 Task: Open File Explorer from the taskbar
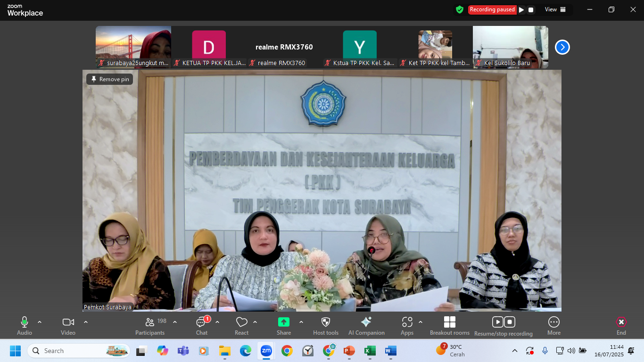point(224,351)
